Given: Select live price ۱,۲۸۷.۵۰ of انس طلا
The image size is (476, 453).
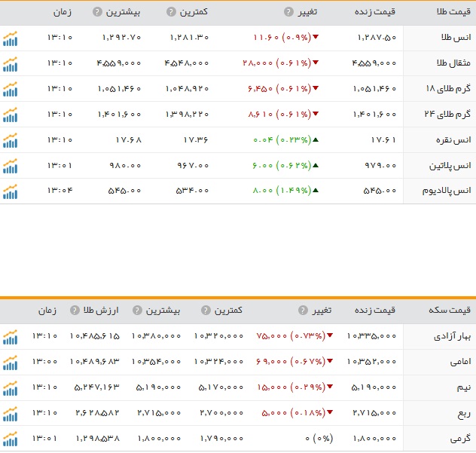Looking at the screenshot, I should point(377,38).
